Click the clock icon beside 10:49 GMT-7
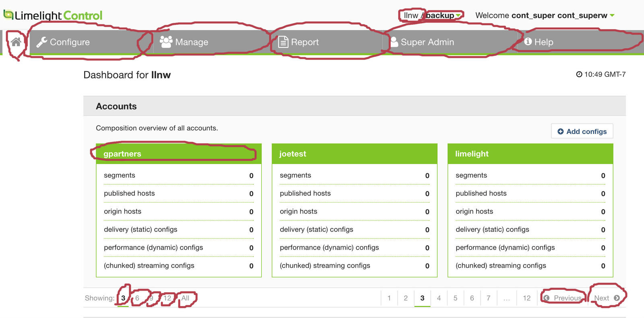Image resolution: width=644 pixels, height=318 pixels. point(579,74)
